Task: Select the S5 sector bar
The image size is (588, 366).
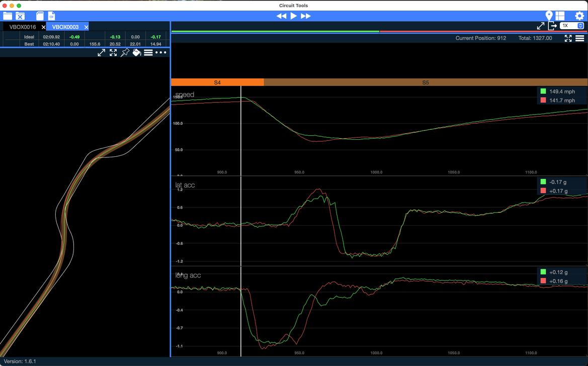Action: coord(426,82)
